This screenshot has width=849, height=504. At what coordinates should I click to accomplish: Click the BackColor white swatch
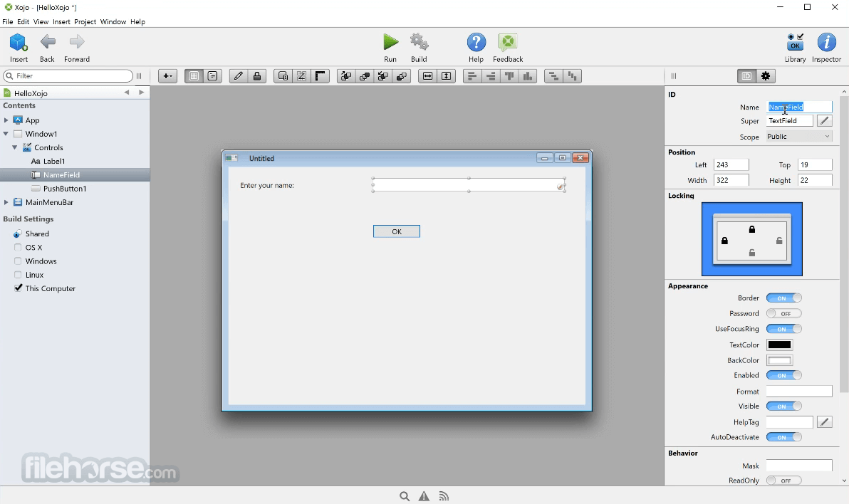pos(780,360)
